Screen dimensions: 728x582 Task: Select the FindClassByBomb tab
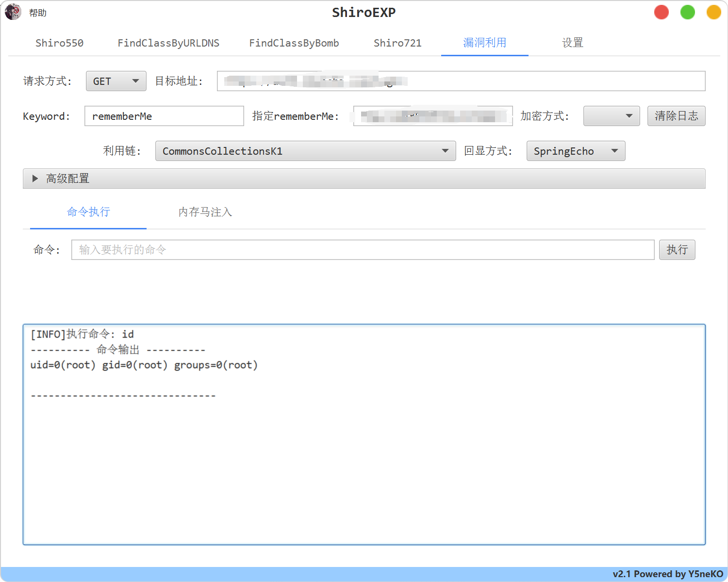click(x=294, y=43)
